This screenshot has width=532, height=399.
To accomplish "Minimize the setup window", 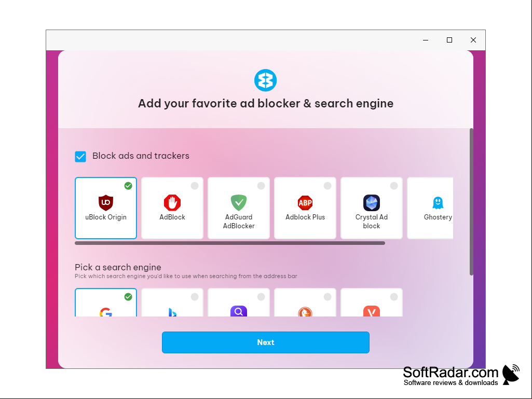I will (x=426, y=40).
